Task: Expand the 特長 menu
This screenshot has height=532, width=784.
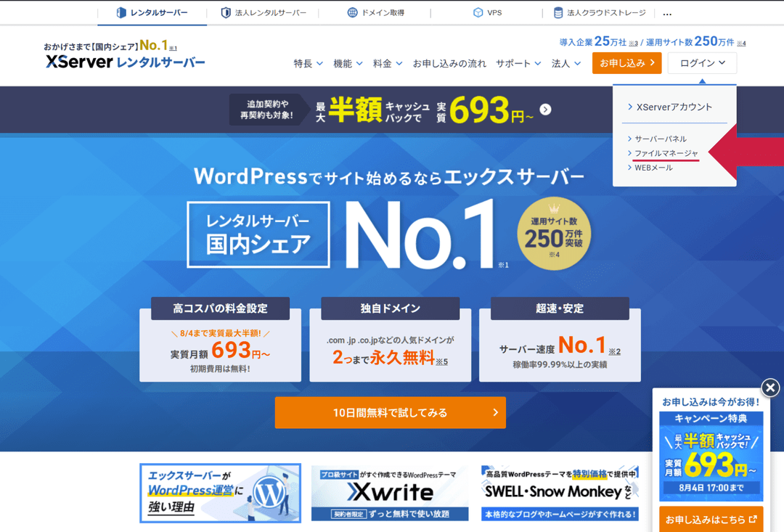Action: click(308, 63)
